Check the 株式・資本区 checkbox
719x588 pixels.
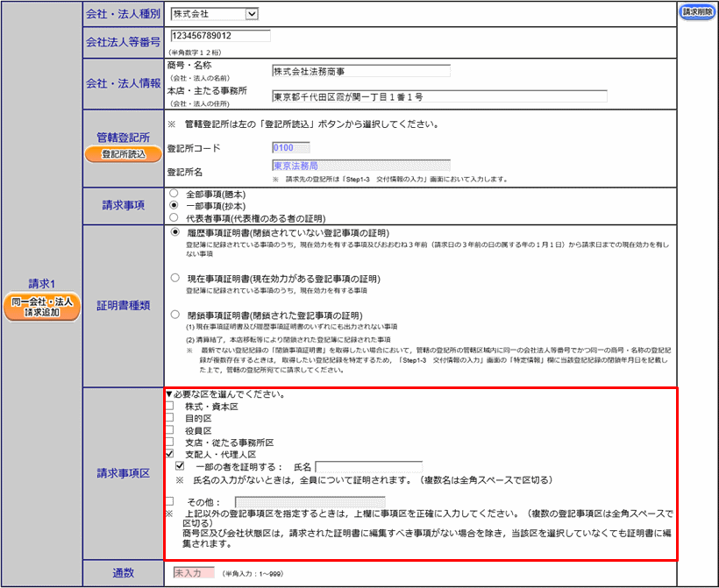pos(170,407)
